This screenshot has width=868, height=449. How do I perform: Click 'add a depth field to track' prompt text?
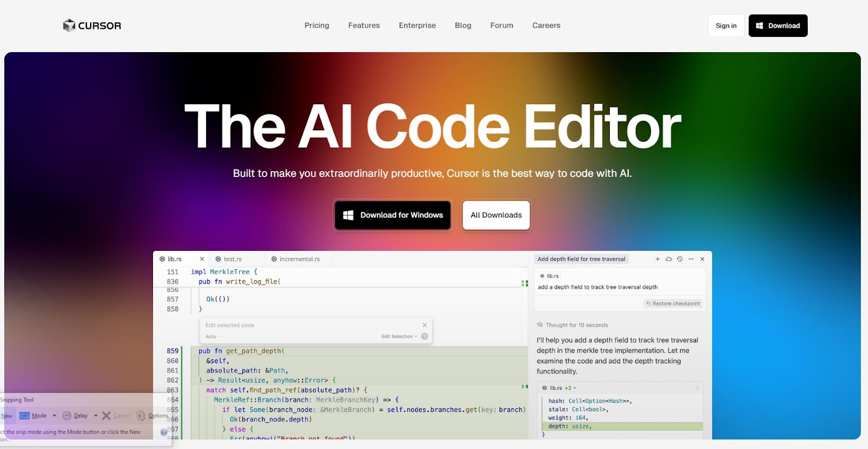coord(597,287)
